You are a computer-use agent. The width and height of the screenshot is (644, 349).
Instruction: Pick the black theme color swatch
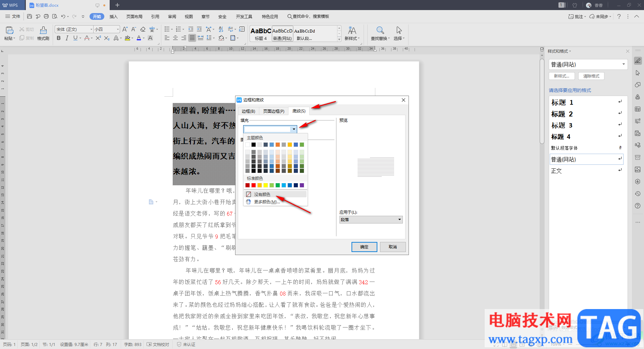[254, 145]
